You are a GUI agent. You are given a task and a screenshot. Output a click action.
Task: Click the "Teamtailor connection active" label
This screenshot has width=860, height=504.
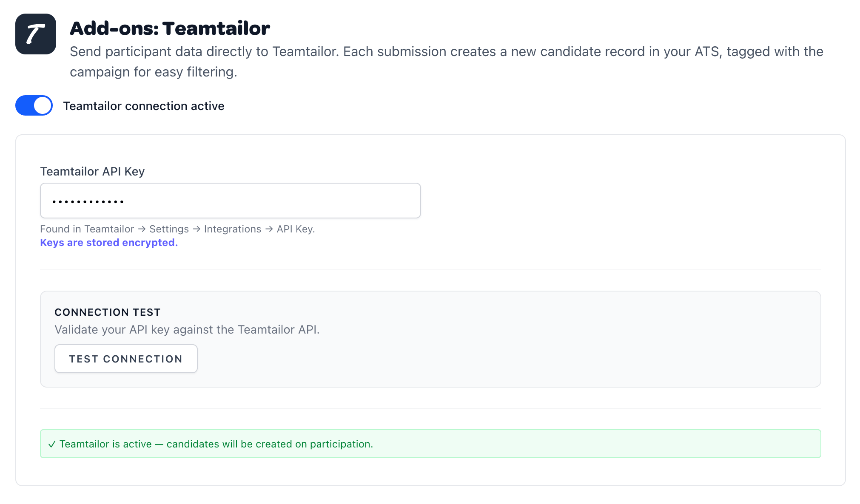point(143,106)
